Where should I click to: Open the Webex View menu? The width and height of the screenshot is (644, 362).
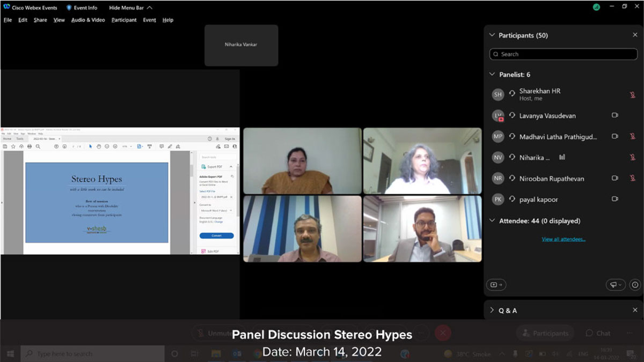click(x=59, y=20)
